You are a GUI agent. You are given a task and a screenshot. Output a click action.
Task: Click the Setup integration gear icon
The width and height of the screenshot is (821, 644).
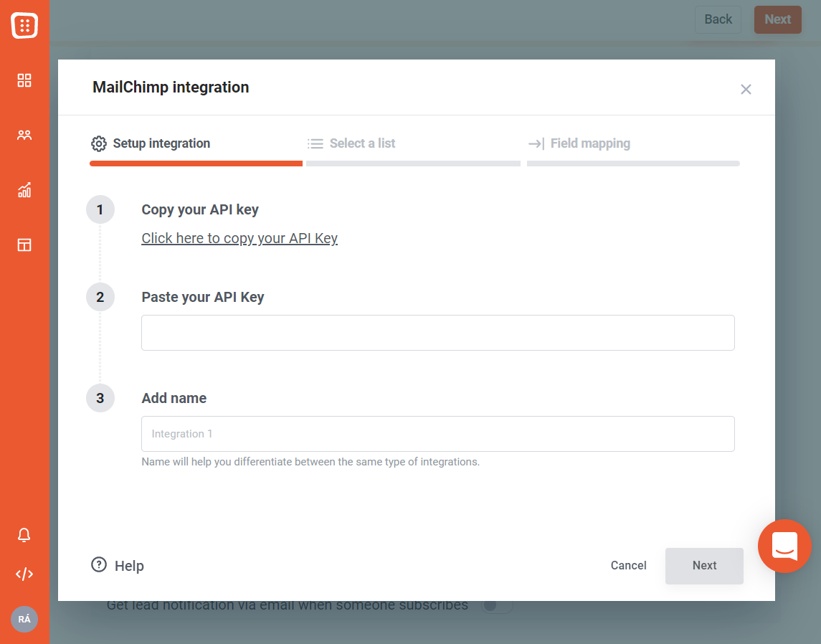pos(99,143)
